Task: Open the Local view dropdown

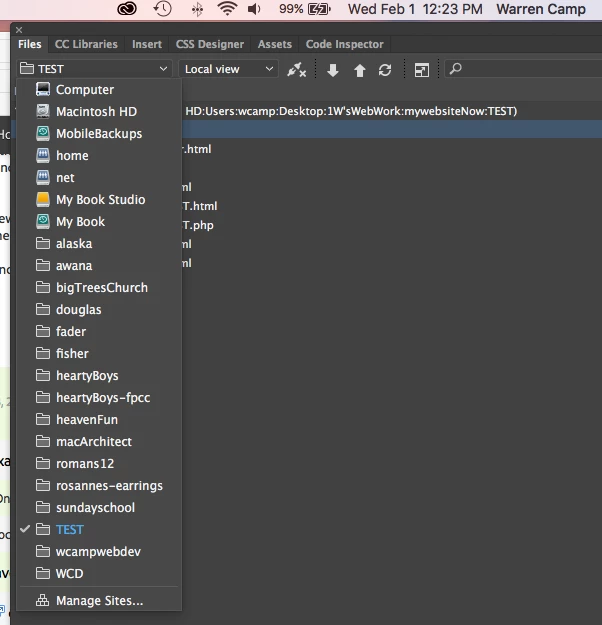Action: (228, 69)
